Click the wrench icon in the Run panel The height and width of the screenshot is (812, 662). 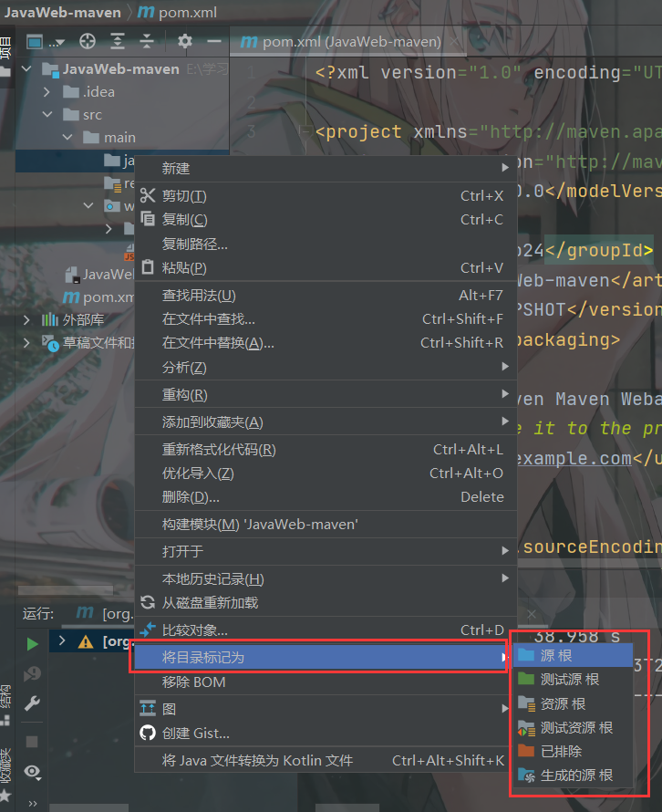click(32, 703)
